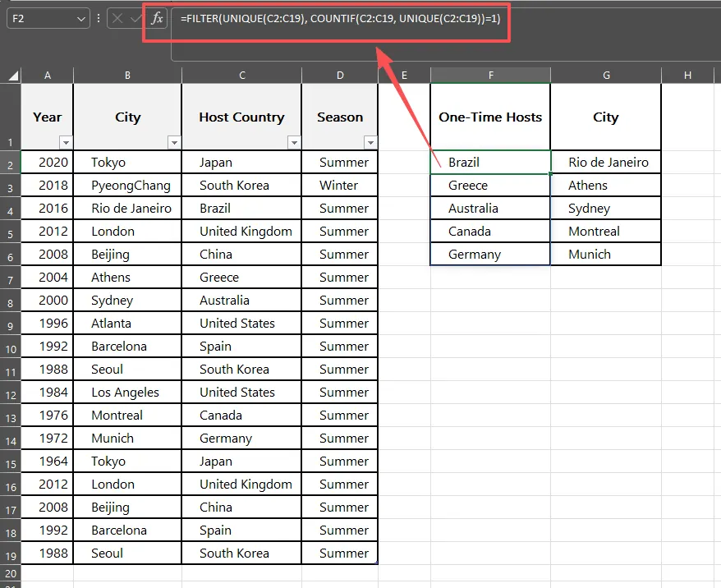
Task: Click the Name Box showing F2
Action: [x=41, y=17]
